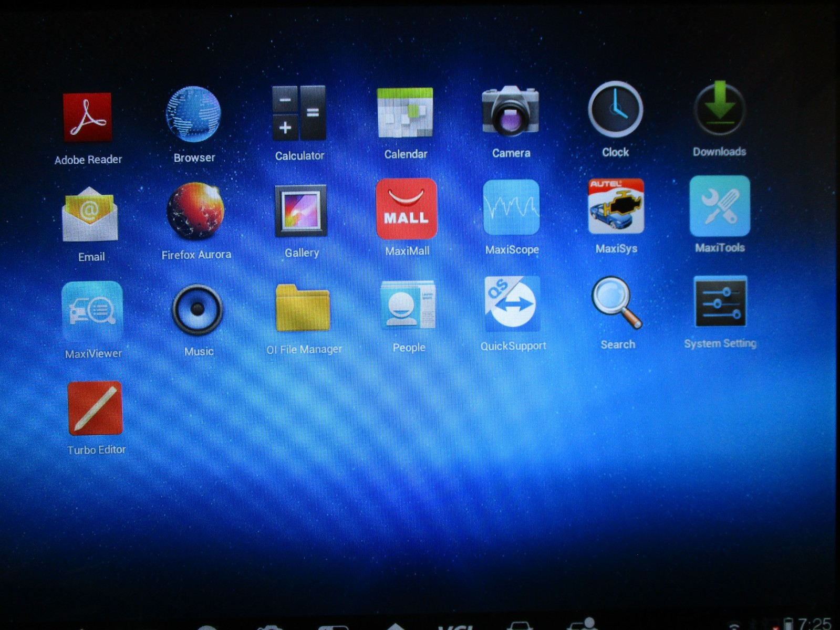
Task: Open the Calculator app
Action: coord(299,113)
